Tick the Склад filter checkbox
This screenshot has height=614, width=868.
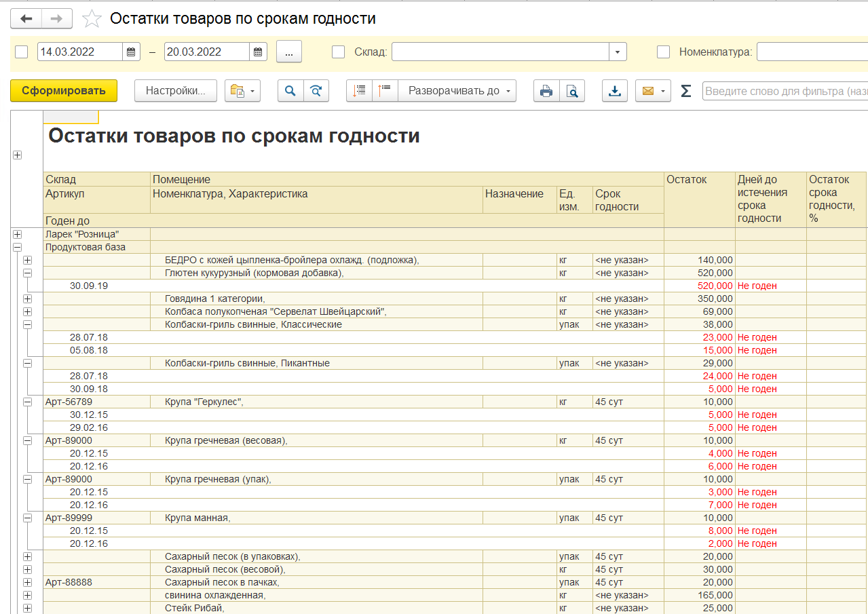(338, 52)
